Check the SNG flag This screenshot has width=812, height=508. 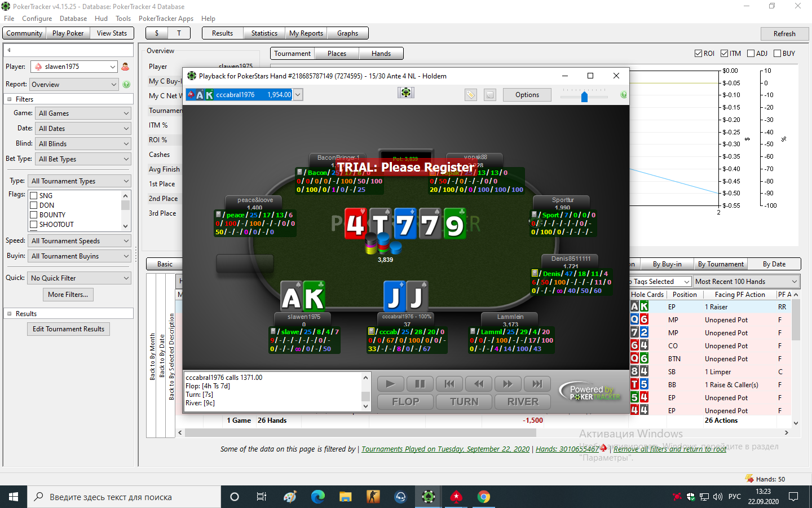tap(34, 196)
